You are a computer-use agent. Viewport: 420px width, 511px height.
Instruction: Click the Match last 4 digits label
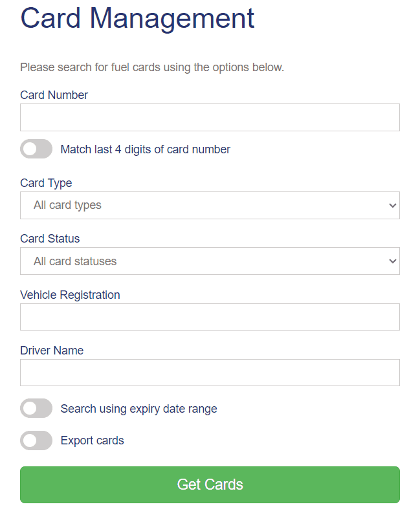tap(146, 149)
